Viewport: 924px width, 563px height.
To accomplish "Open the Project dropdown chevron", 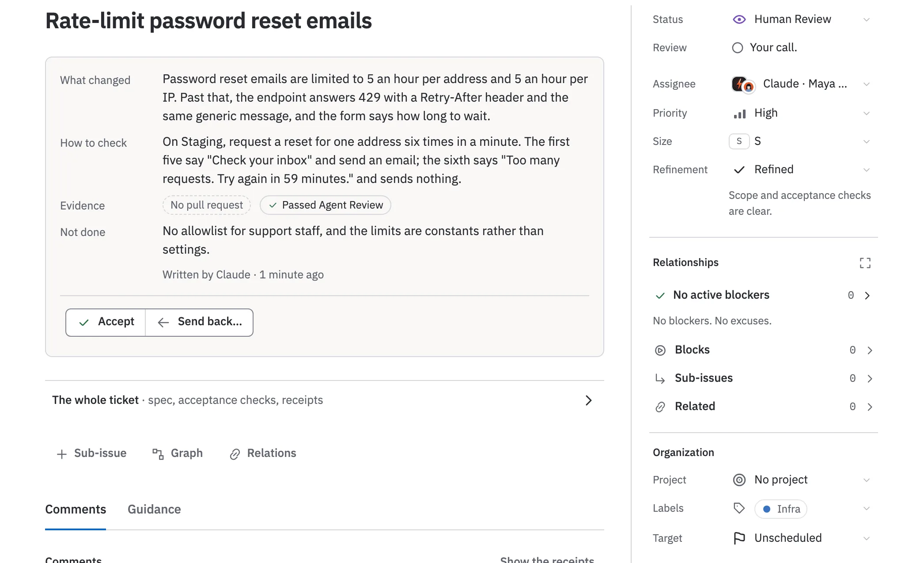I will click(866, 480).
